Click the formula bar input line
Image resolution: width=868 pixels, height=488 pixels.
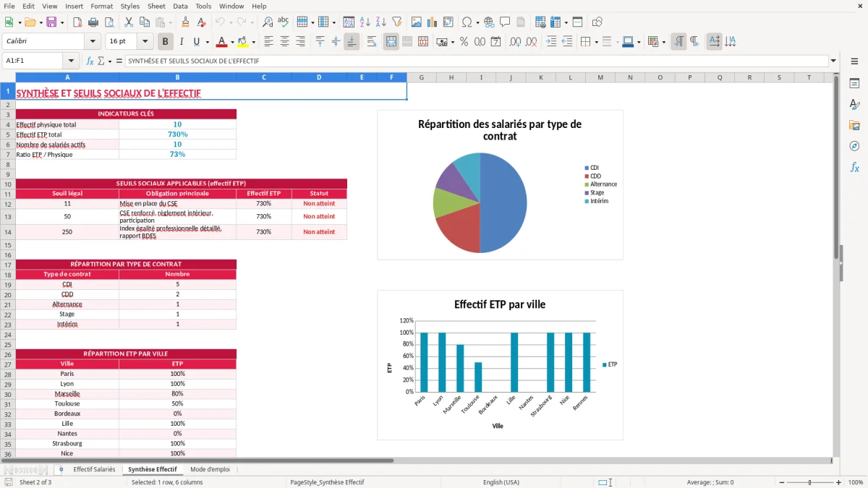tap(477, 61)
